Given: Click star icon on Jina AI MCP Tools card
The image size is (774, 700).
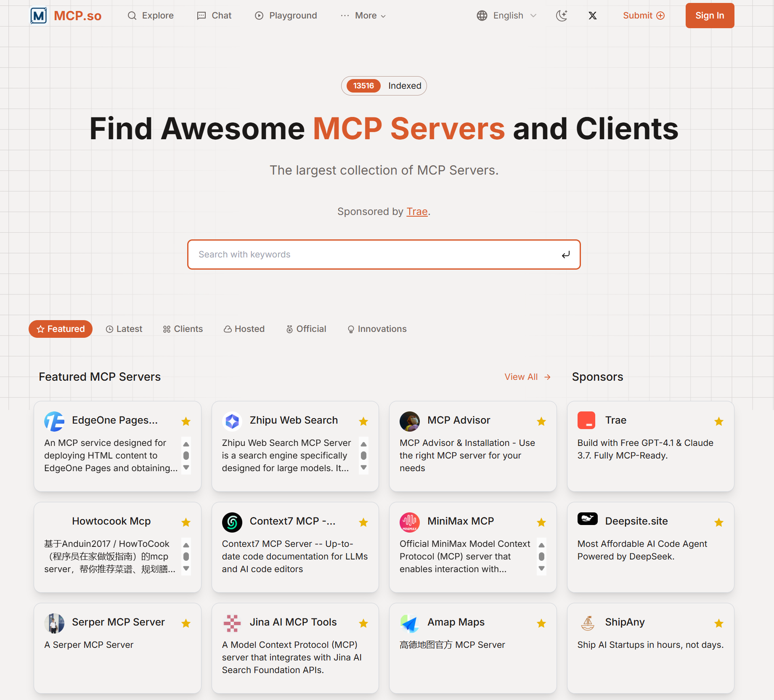Looking at the screenshot, I should (363, 623).
